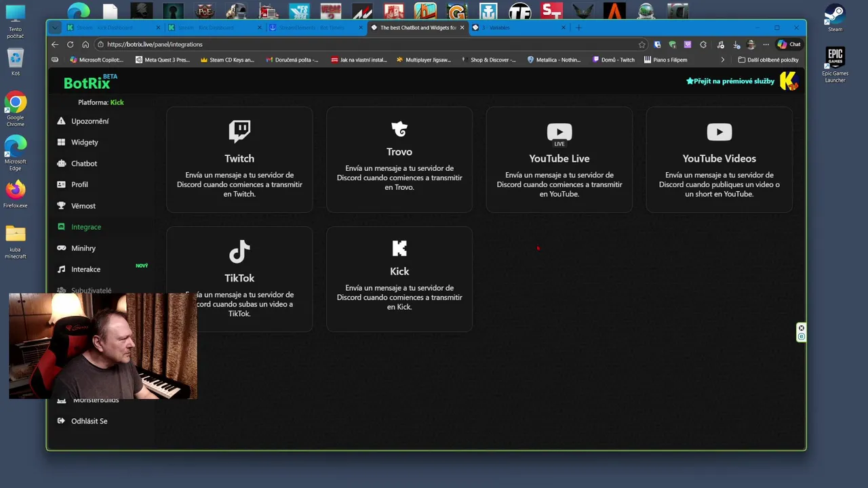
Task: Click the botrix.live address bar
Action: (366, 45)
